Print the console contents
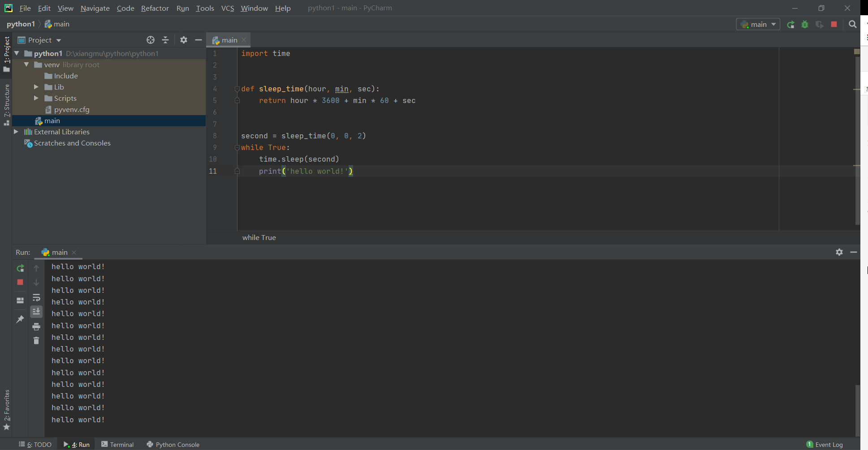 click(36, 327)
